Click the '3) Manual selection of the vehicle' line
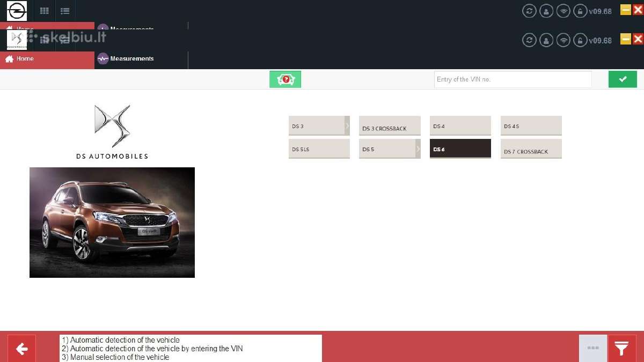This screenshot has height=362, width=644. pyautogui.click(x=115, y=357)
